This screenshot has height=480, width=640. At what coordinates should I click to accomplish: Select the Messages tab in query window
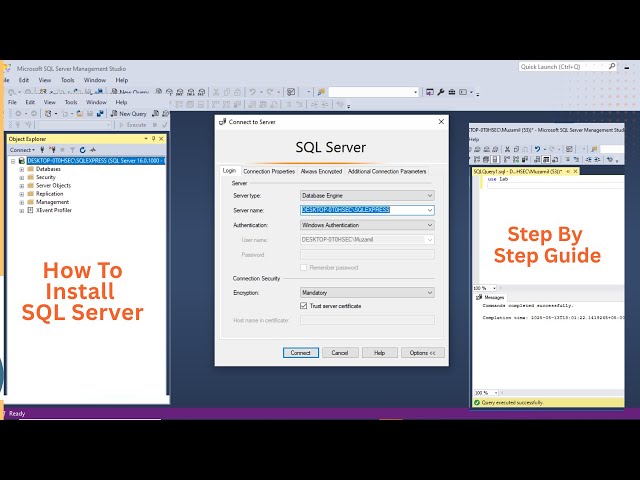tap(491, 297)
